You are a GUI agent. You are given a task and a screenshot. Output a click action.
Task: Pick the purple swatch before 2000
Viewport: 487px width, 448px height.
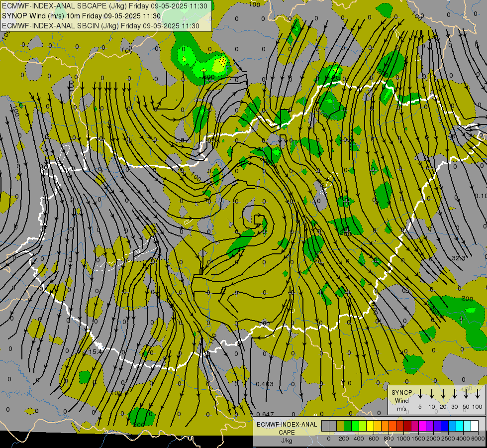coord(429,426)
